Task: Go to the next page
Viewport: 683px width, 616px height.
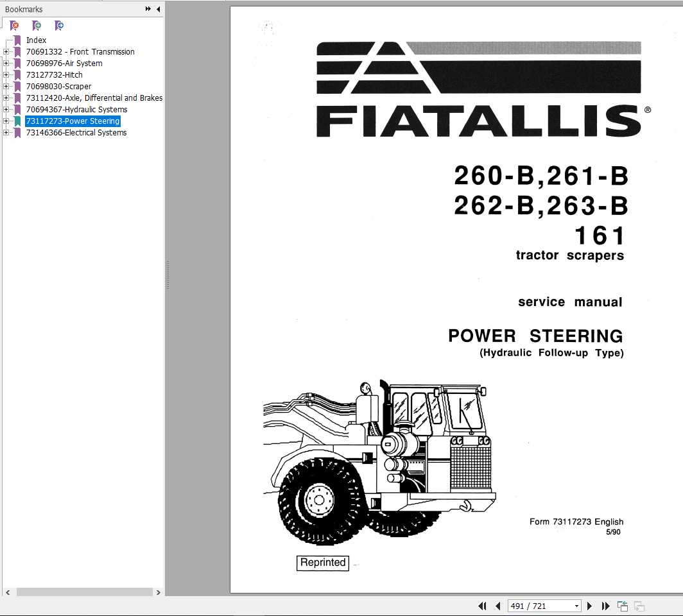Action: [589, 606]
